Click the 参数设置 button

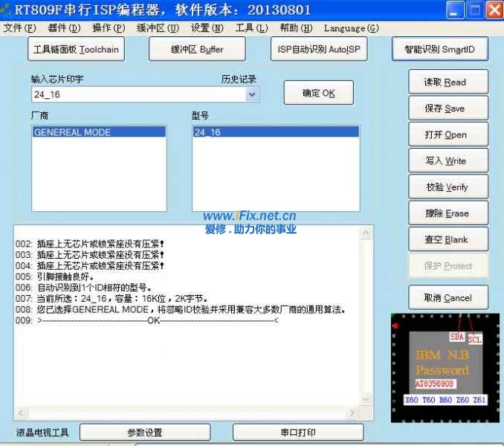(145, 433)
